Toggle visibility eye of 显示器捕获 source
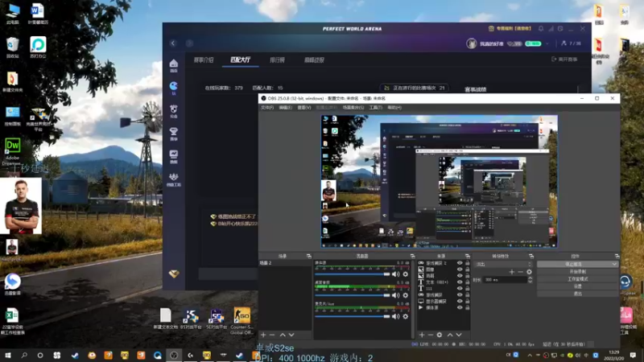 (x=460, y=301)
